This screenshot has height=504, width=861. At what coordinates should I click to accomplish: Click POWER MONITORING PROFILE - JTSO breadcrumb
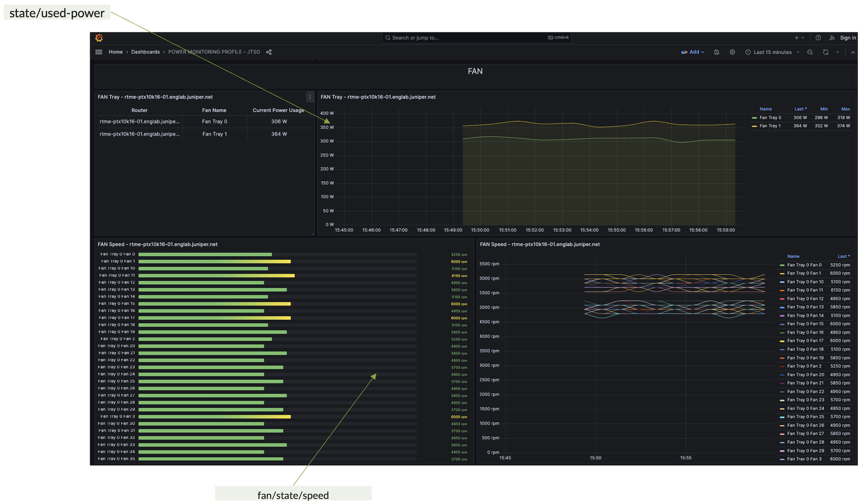pyautogui.click(x=214, y=52)
